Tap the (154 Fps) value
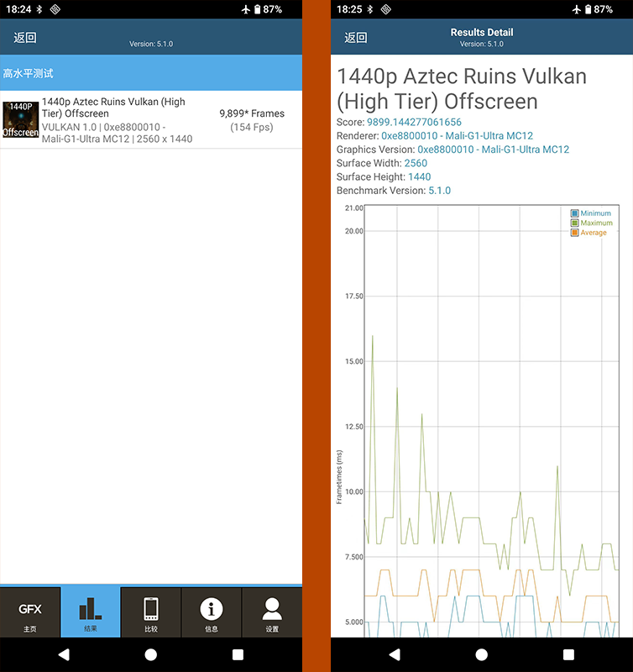633x672 pixels. pyautogui.click(x=252, y=128)
